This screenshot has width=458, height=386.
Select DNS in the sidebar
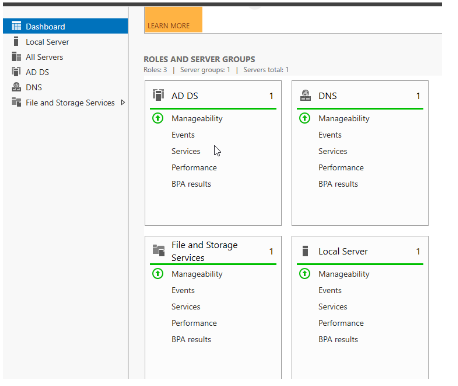click(65, 87)
